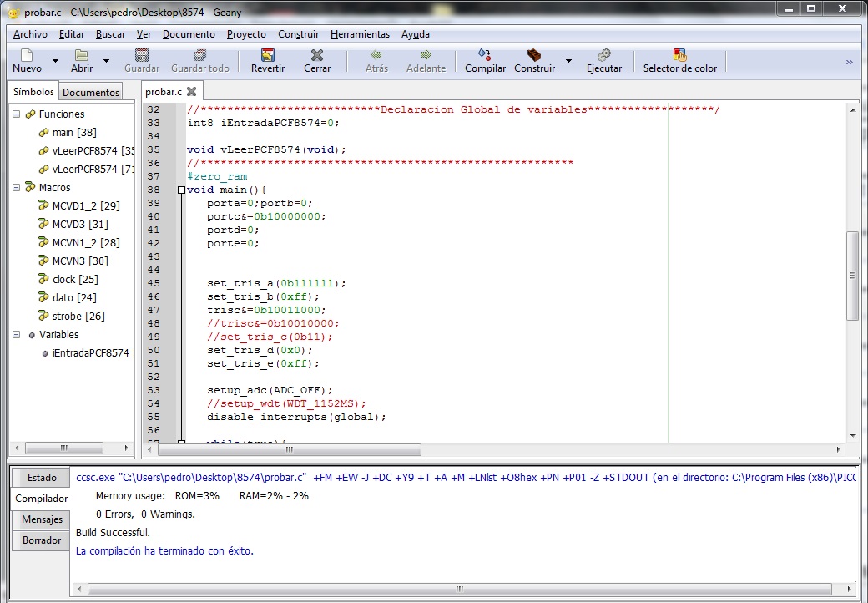Switch to the Mensajes tab

42,519
